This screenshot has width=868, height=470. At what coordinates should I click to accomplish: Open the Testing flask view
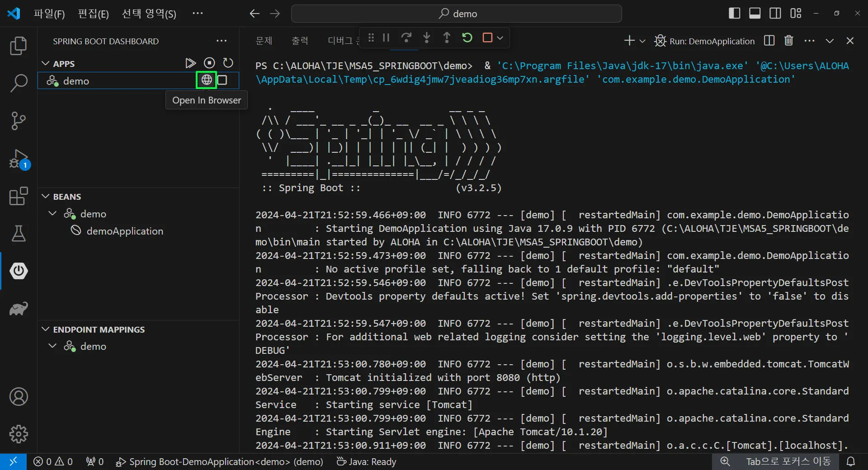(x=19, y=234)
